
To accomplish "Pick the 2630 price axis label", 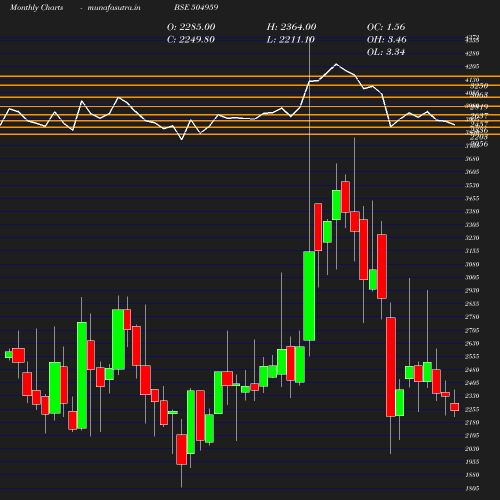I will [x=472, y=343].
